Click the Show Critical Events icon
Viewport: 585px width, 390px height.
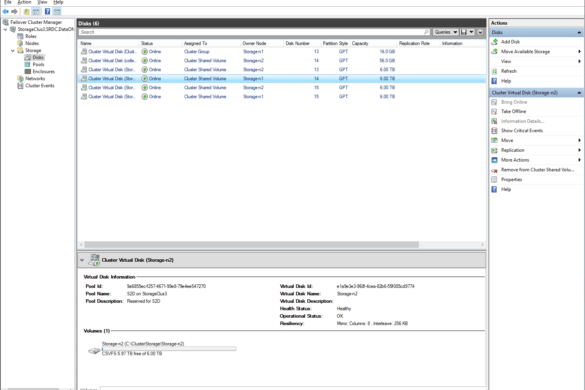[495, 131]
